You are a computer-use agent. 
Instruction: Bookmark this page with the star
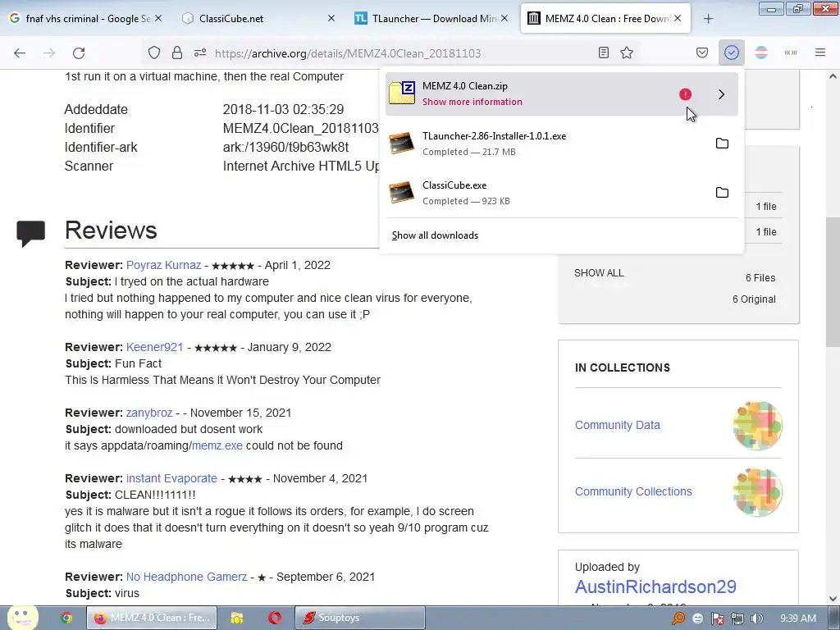[x=627, y=52]
